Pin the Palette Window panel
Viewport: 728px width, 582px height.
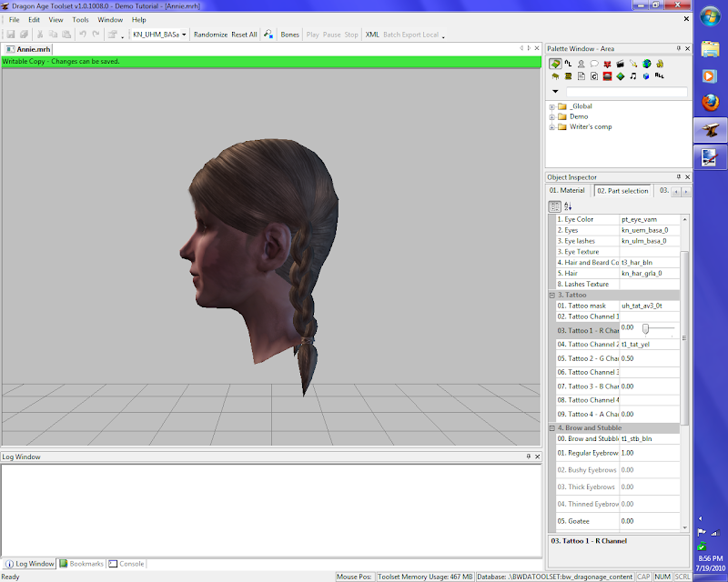click(677, 48)
